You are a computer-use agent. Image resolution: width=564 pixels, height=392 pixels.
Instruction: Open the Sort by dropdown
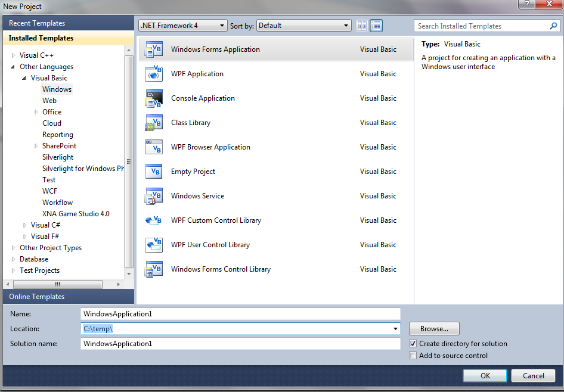tap(304, 26)
